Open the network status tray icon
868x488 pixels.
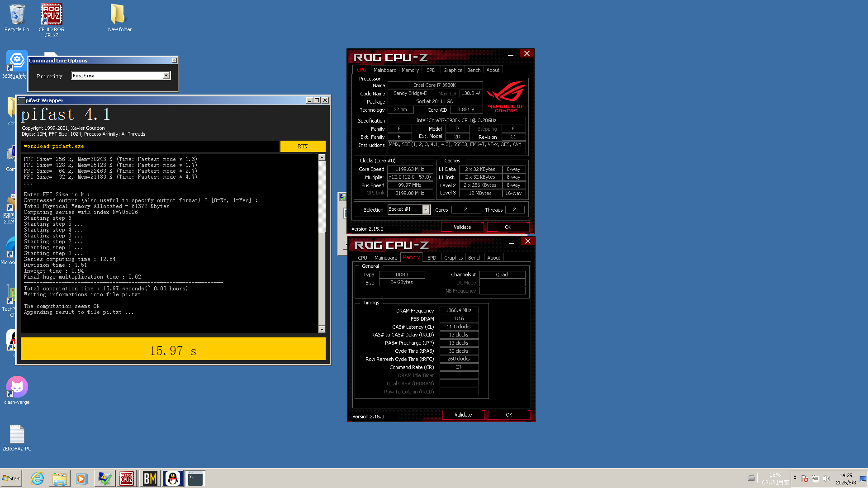point(816,479)
